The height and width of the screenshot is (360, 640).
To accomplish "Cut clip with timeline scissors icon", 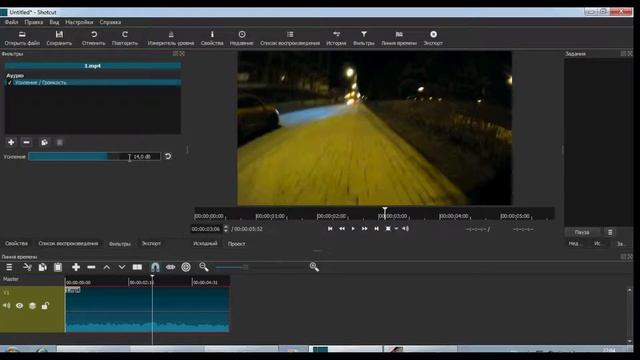I will tap(27, 267).
